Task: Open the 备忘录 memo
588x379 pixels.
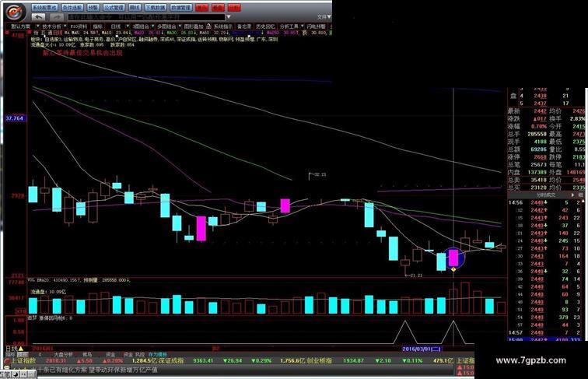Action: (244, 26)
